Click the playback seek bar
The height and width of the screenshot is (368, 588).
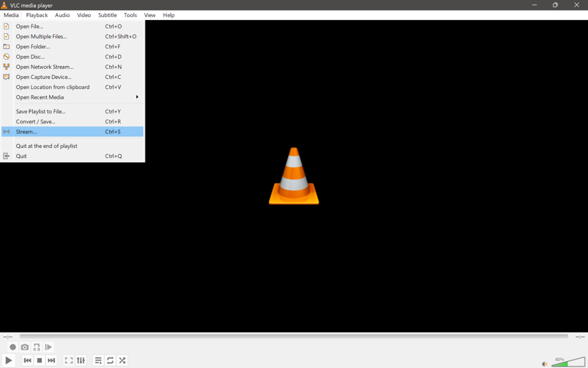point(294,337)
